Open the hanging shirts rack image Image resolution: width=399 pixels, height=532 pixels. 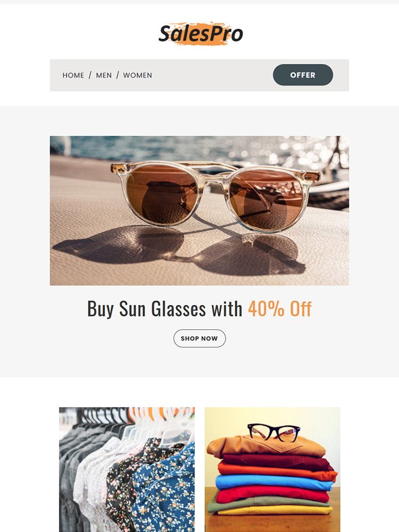(127, 470)
